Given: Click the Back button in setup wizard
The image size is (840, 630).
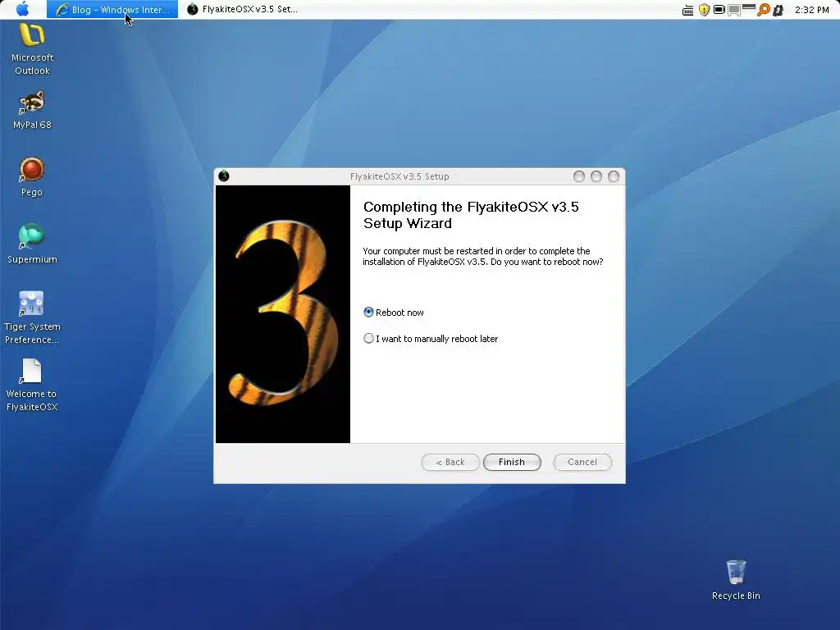Looking at the screenshot, I should pyautogui.click(x=450, y=462).
